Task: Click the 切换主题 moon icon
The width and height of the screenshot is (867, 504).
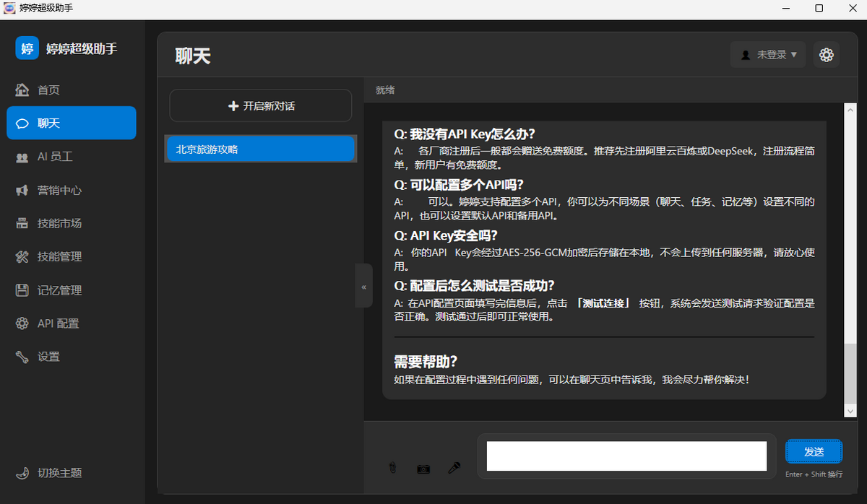Action: (x=22, y=473)
